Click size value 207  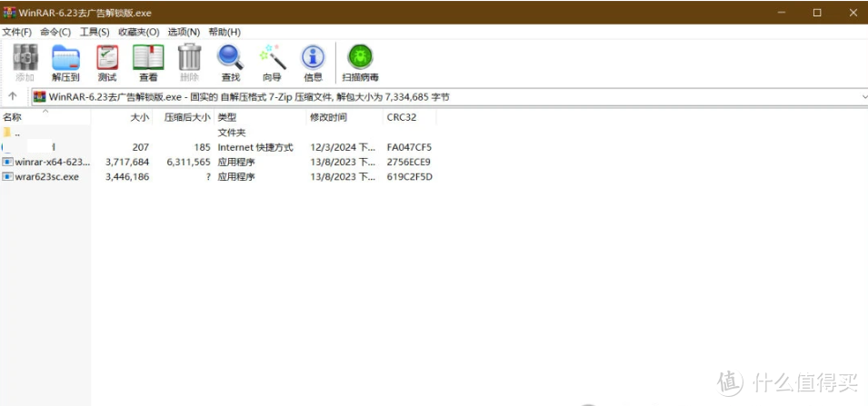141,148
